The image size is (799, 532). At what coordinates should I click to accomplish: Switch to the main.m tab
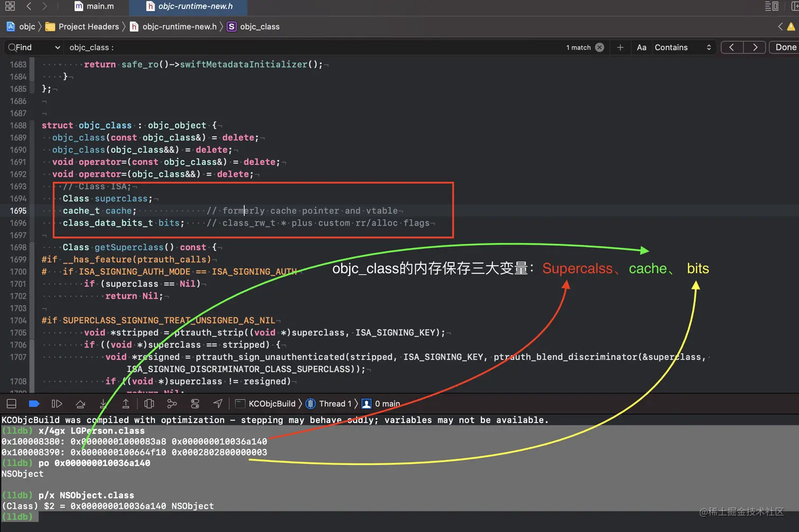tap(94, 6)
